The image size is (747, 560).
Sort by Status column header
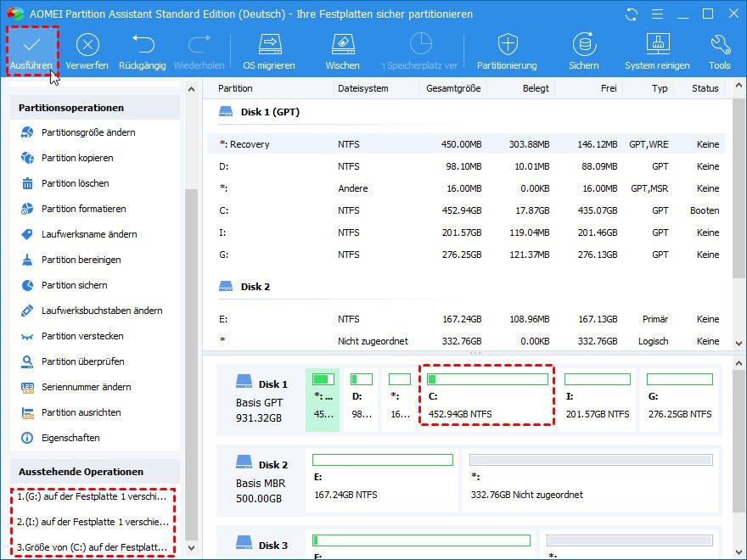click(x=705, y=88)
